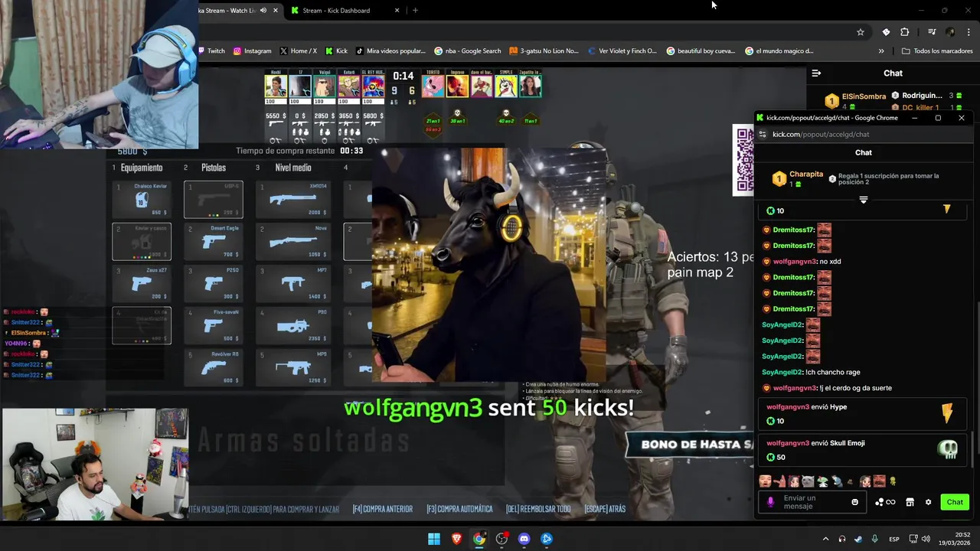
Task: Buy the XM1014 shotgun
Action: click(293, 199)
